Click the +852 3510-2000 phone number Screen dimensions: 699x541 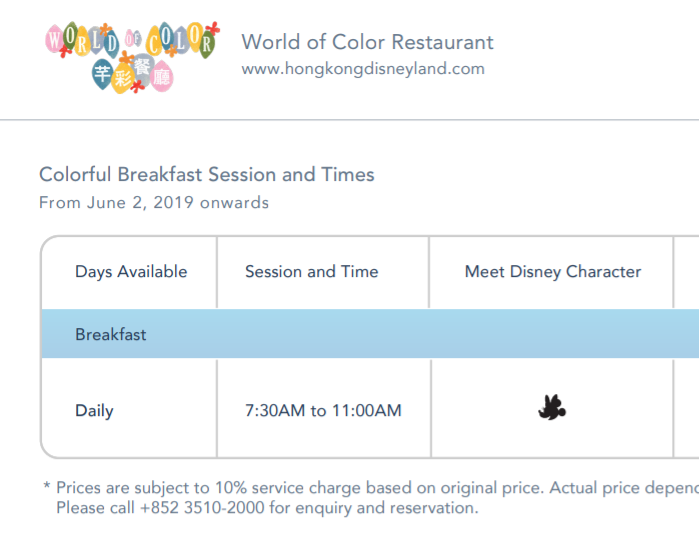[202, 508]
